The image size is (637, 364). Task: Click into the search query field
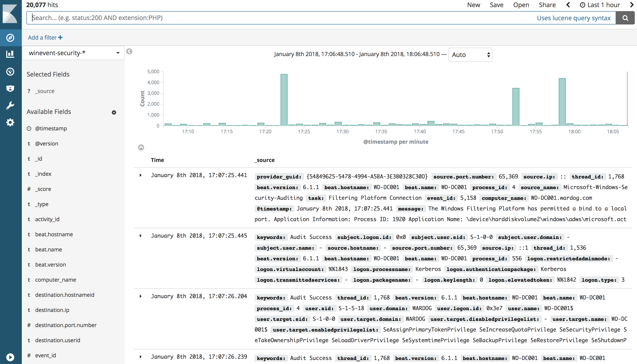click(x=275, y=18)
